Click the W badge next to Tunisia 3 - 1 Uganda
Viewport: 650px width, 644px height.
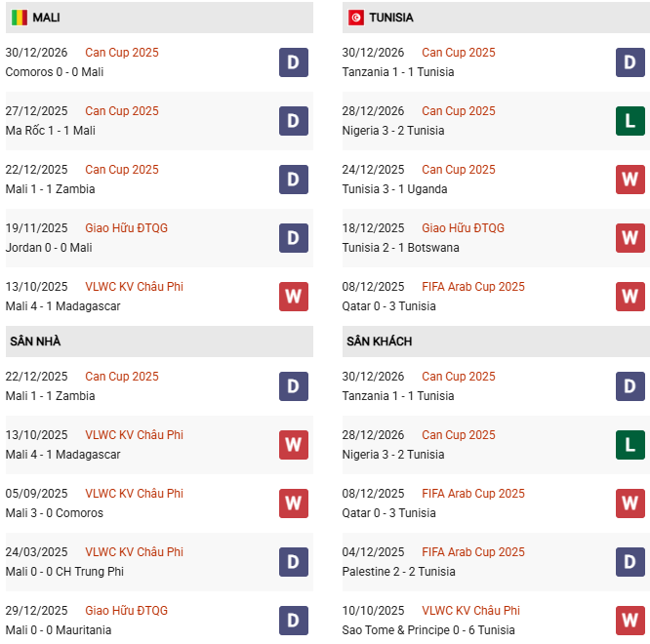pos(630,180)
